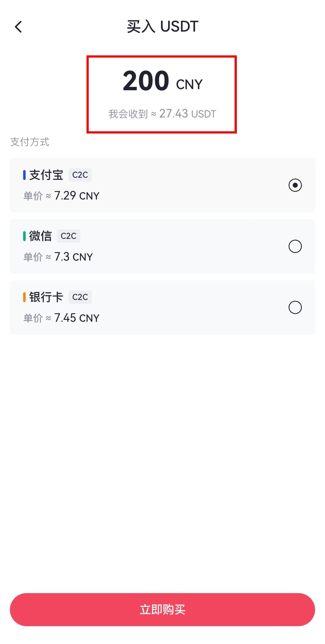Select the 微信 radio button
This screenshot has width=325, height=644.
click(x=295, y=246)
